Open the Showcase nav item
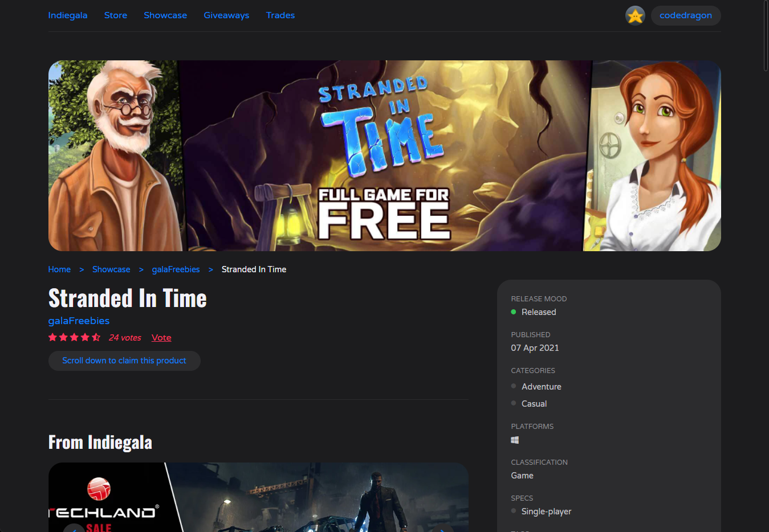The width and height of the screenshot is (769, 532). point(165,15)
